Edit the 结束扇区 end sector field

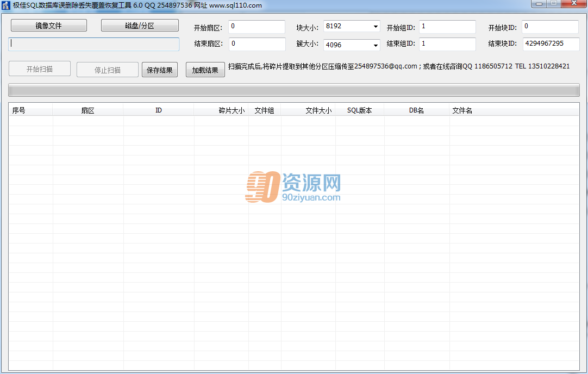[257, 44]
